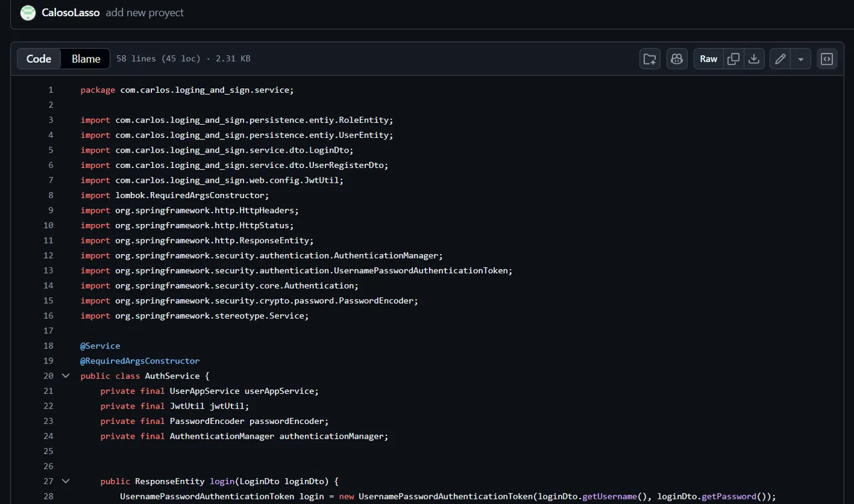The width and height of the screenshot is (854, 504).
Task: Open the file in a codespace via the folder icon
Action: coord(650,59)
